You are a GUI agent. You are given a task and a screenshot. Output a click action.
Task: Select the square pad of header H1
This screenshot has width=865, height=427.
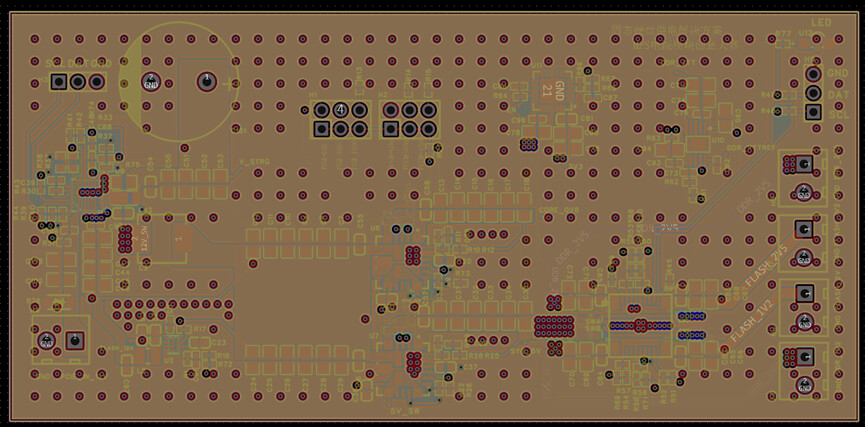click(322, 129)
